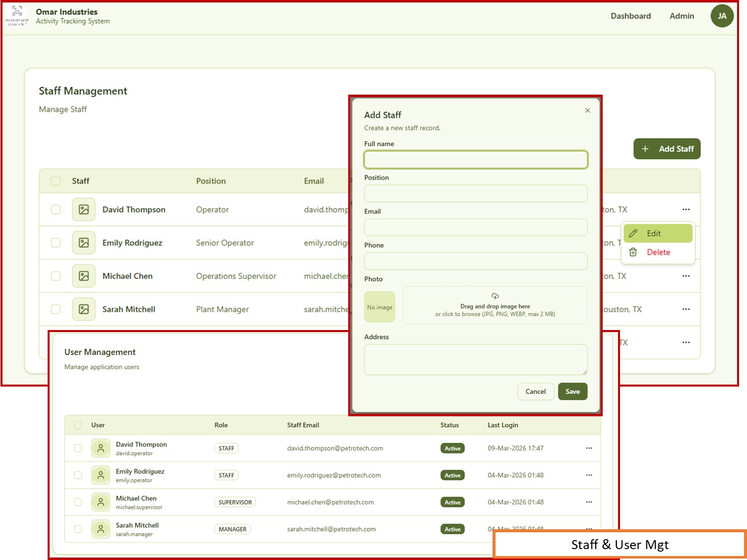Screen dimensions: 747x560
Task: Click the Add Staff button
Action: point(667,149)
